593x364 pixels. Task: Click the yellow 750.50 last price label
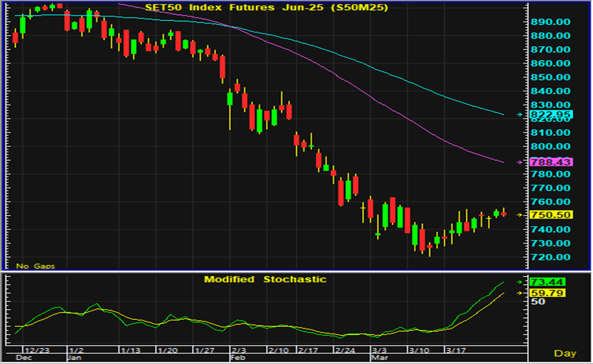[552, 214]
